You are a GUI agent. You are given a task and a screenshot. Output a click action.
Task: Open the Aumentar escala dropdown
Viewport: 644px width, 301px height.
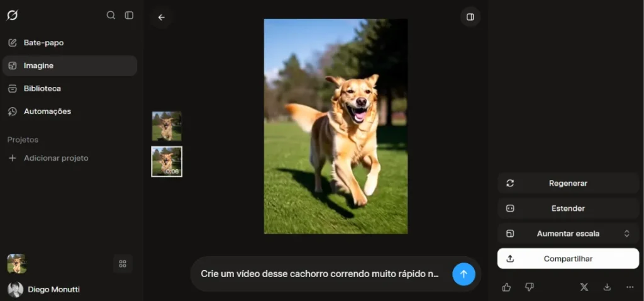pos(568,234)
